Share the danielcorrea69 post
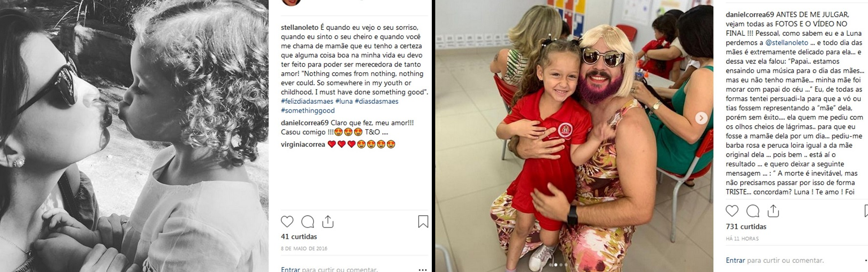This screenshot has width=868, height=272. pyautogui.click(x=773, y=211)
